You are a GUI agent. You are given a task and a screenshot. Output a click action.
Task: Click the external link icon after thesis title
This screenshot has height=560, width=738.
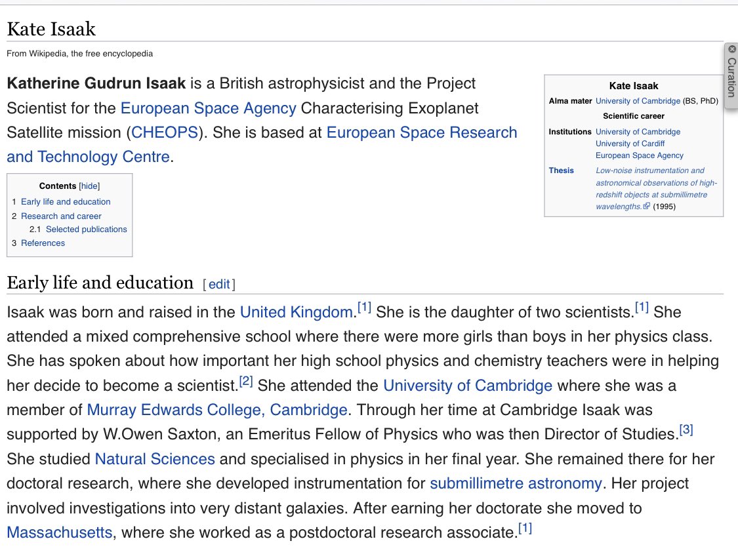[647, 206]
